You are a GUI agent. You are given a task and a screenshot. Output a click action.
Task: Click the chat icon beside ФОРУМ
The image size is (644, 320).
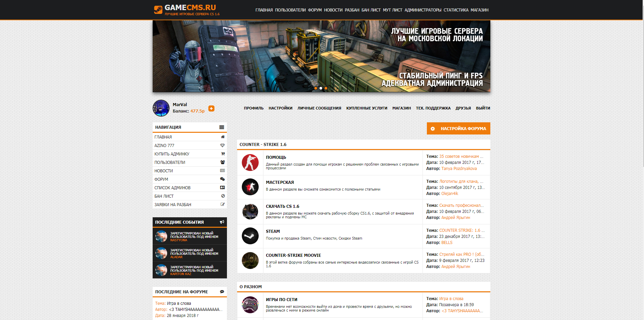223,179
